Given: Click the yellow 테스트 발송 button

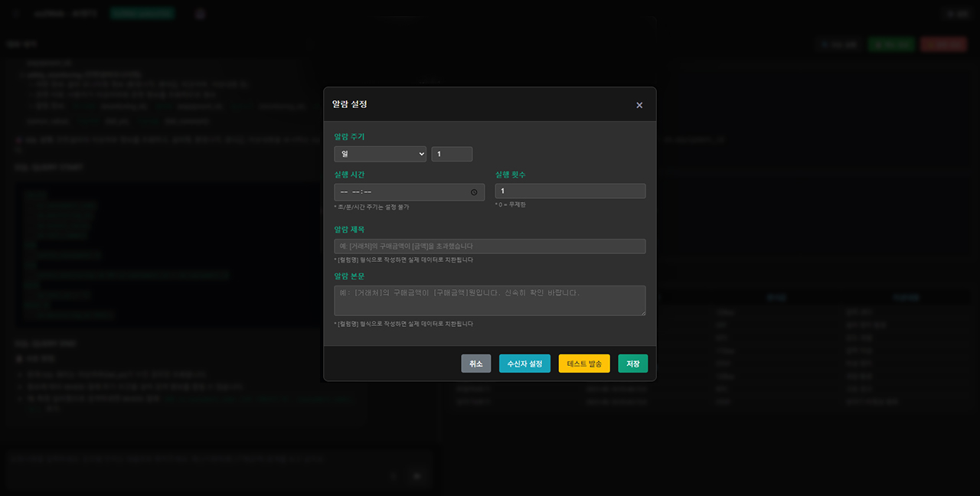Looking at the screenshot, I should pyautogui.click(x=584, y=364).
